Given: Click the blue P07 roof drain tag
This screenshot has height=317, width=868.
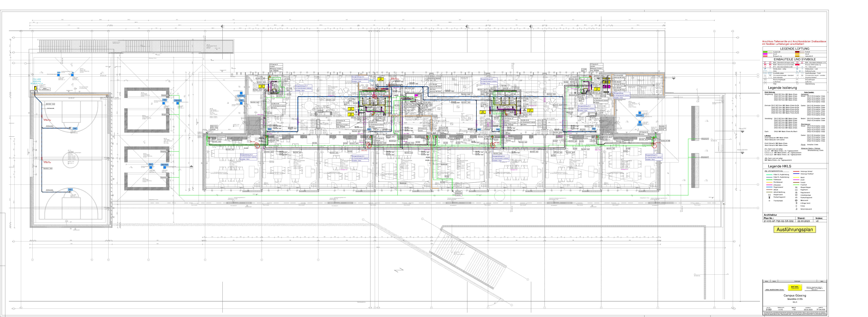Looking at the screenshot, I should pyautogui.click(x=70, y=190).
